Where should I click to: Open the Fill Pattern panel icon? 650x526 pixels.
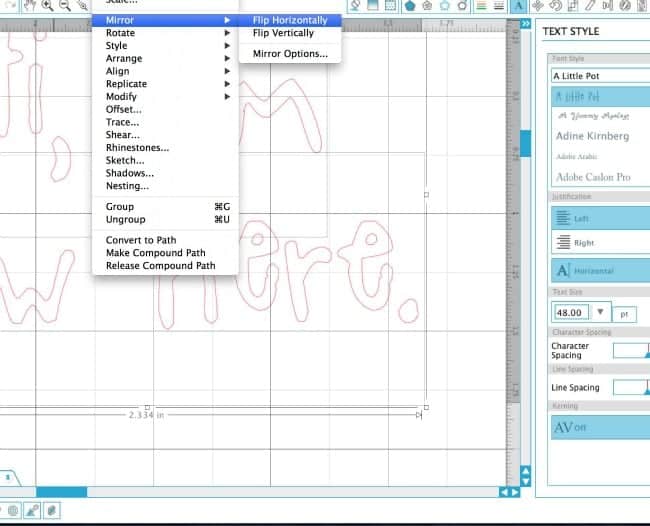[390, 5]
